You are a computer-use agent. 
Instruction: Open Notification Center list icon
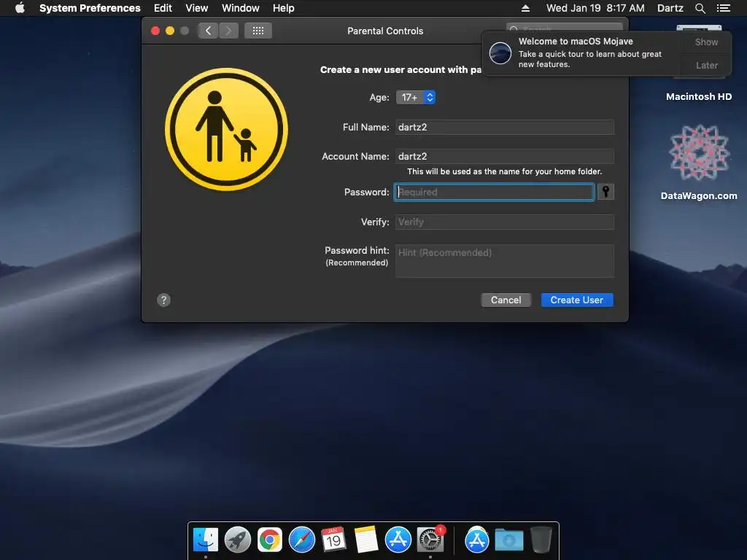[x=723, y=8]
